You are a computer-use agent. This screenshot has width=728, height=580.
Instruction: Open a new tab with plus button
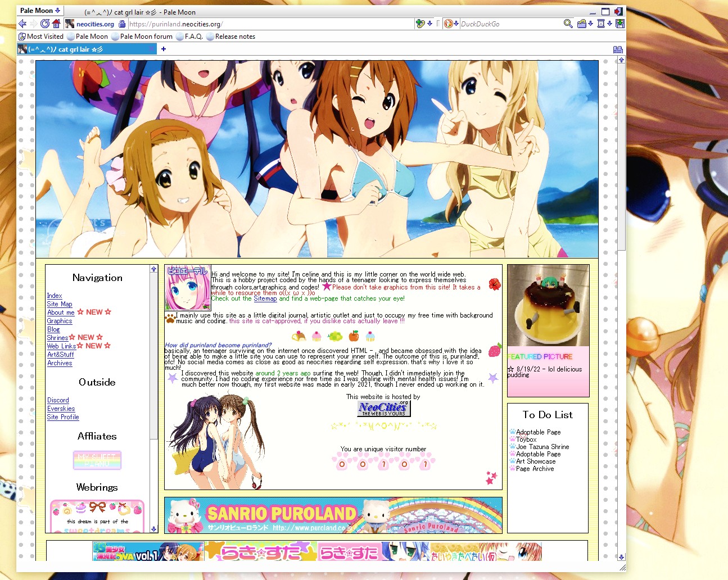pyautogui.click(x=164, y=49)
